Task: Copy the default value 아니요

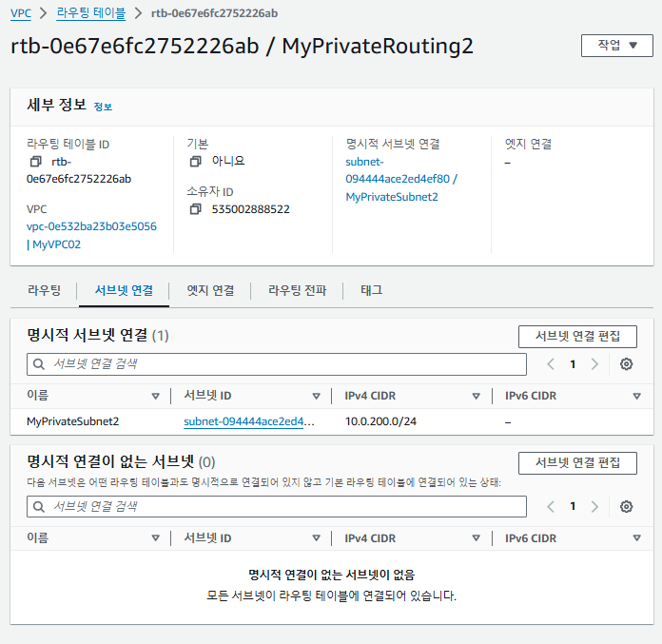Action: [195, 162]
